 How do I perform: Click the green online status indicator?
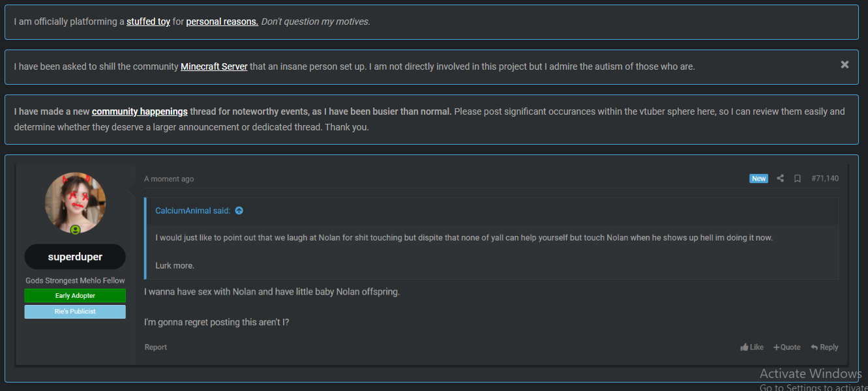[75, 230]
